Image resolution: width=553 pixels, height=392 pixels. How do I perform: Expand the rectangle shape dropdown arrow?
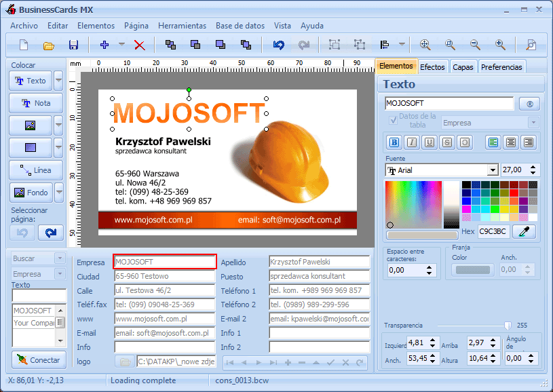[58, 147]
